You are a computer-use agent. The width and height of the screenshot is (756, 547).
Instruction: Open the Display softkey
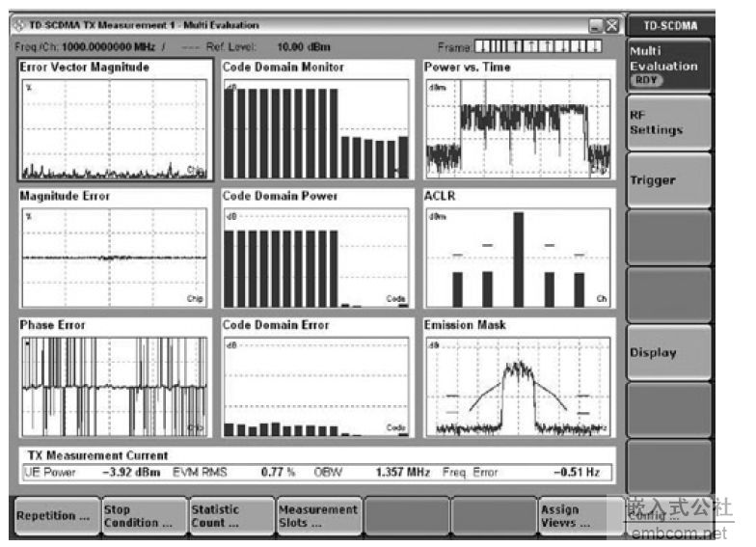(x=668, y=352)
